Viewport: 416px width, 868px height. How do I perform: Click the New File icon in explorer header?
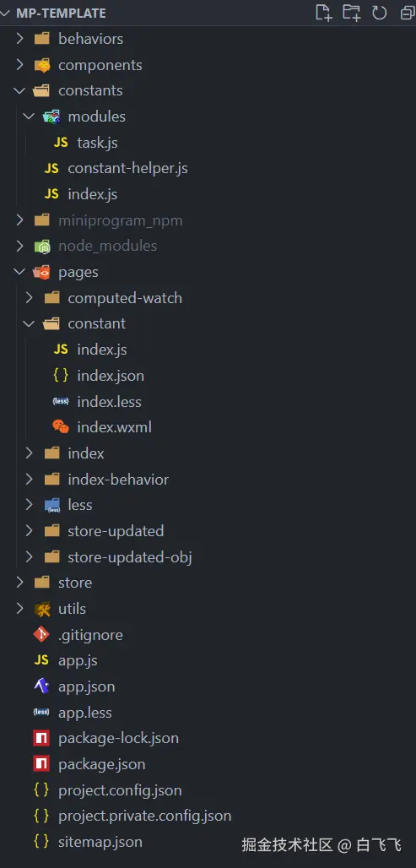pos(324,13)
